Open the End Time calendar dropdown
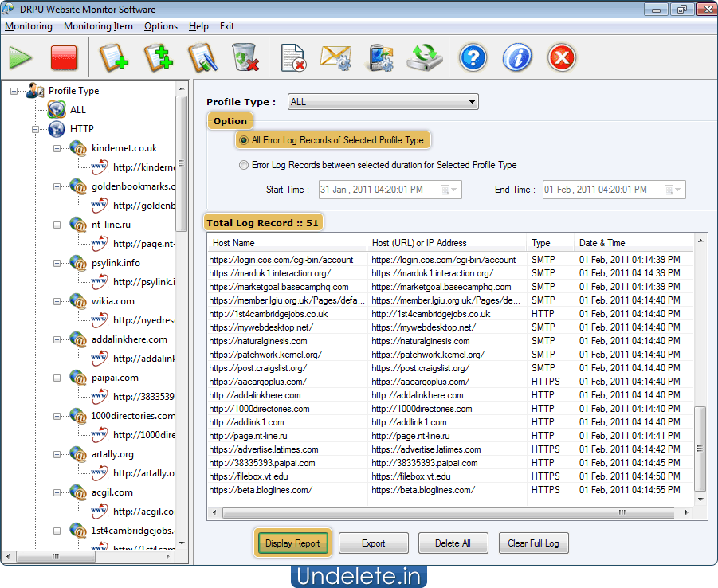Image resolution: width=718 pixels, height=588 pixels. click(673, 190)
